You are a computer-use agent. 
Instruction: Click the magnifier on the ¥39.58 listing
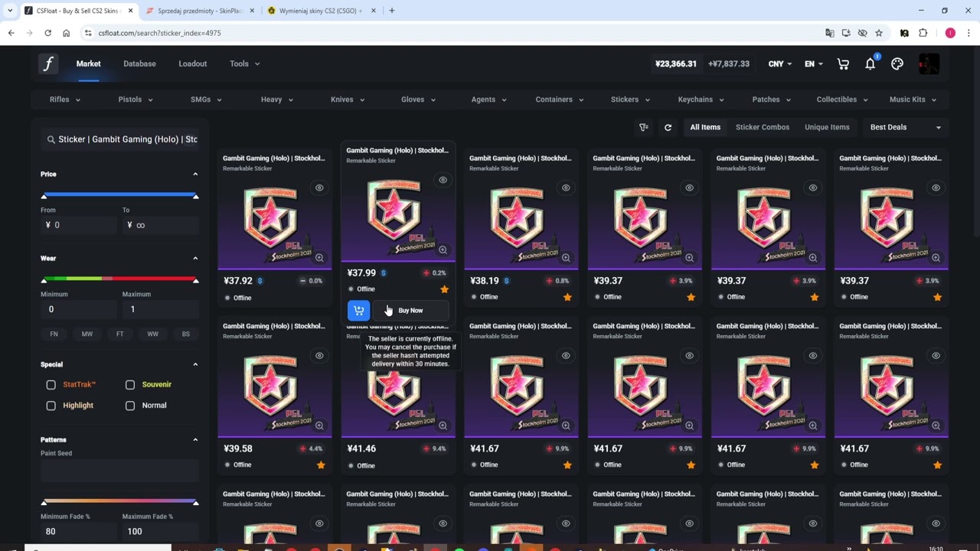coord(319,425)
